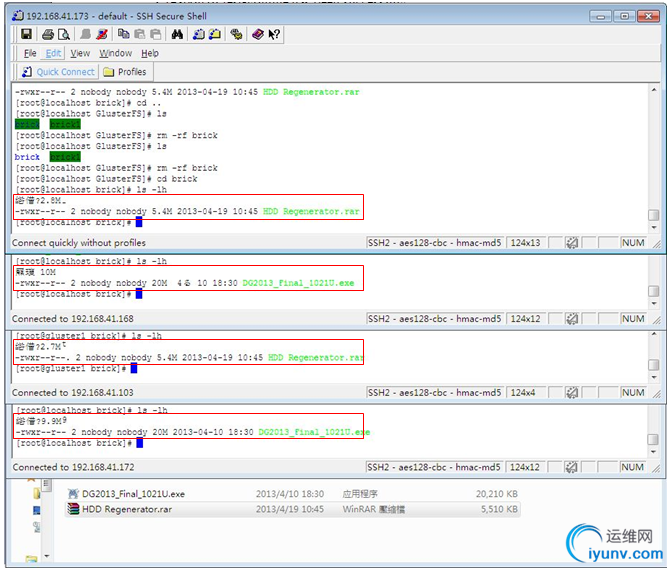Click scroll down arrow in 192.168.41.172 window
This screenshot has width=669, height=570.
tap(653, 452)
